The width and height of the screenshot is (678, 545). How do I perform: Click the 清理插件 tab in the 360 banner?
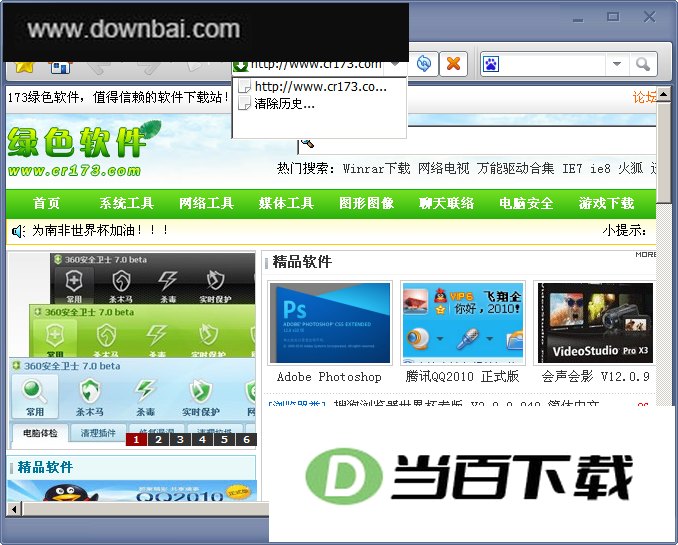point(98,433)
